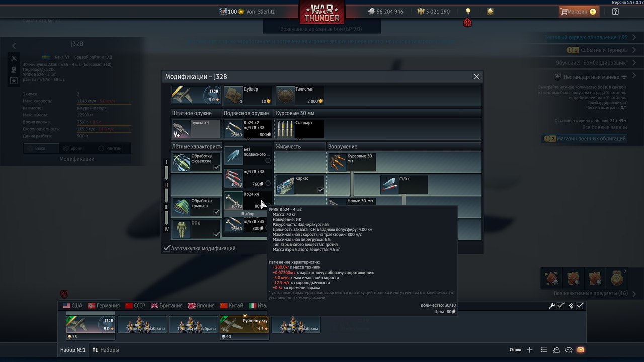
Task: Click the m/57 rocket modification icon
Action: (389, 185)
